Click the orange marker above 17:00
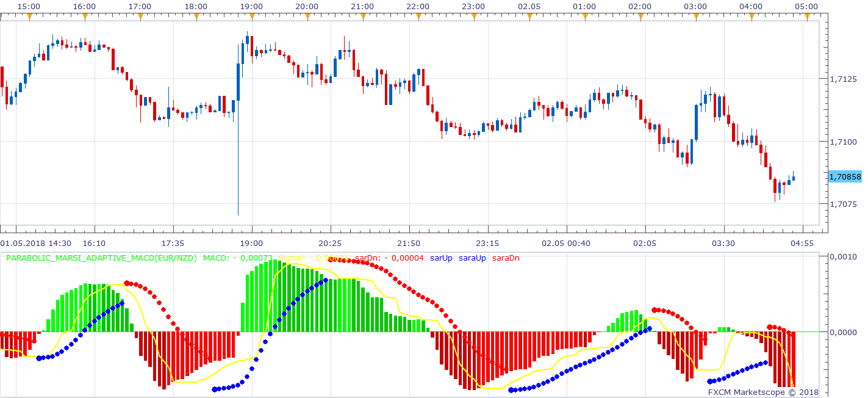868x398 pixels. tap(140, 16)
